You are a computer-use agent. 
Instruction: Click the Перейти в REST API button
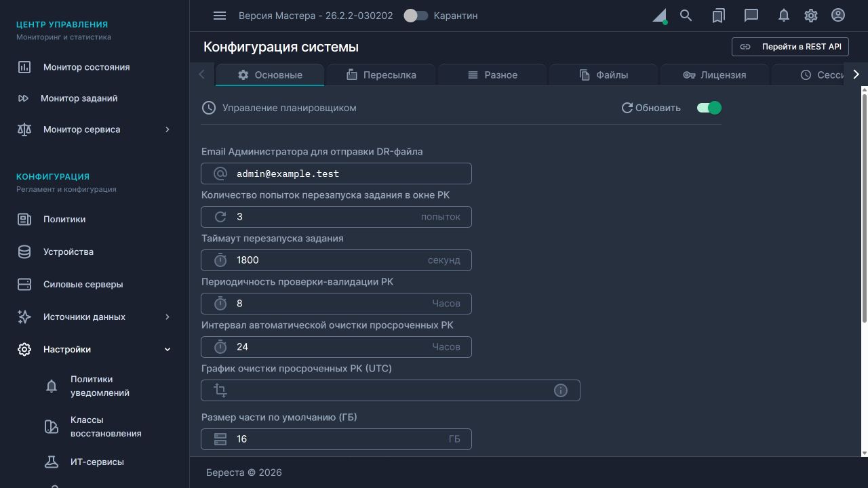(791, 47)
